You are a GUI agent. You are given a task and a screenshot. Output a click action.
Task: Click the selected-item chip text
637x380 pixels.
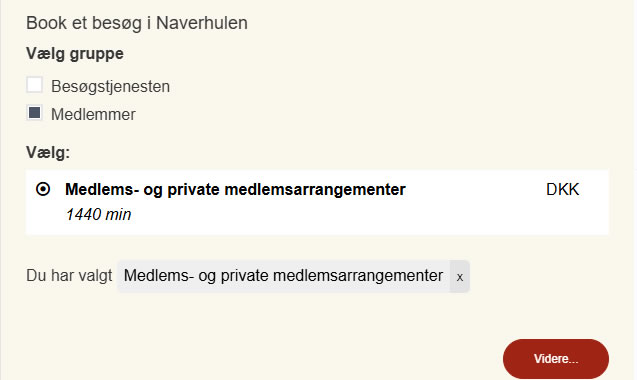[x=283, y=276]
